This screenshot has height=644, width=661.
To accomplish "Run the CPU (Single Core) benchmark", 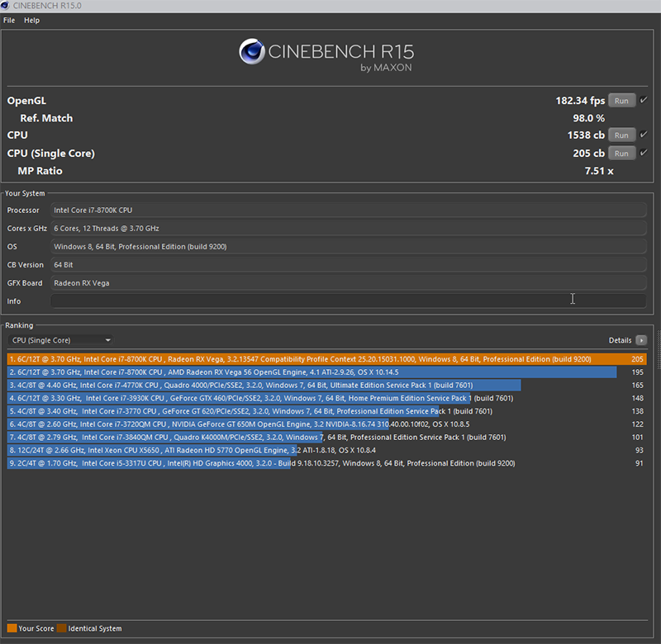I will pos(621,154).
